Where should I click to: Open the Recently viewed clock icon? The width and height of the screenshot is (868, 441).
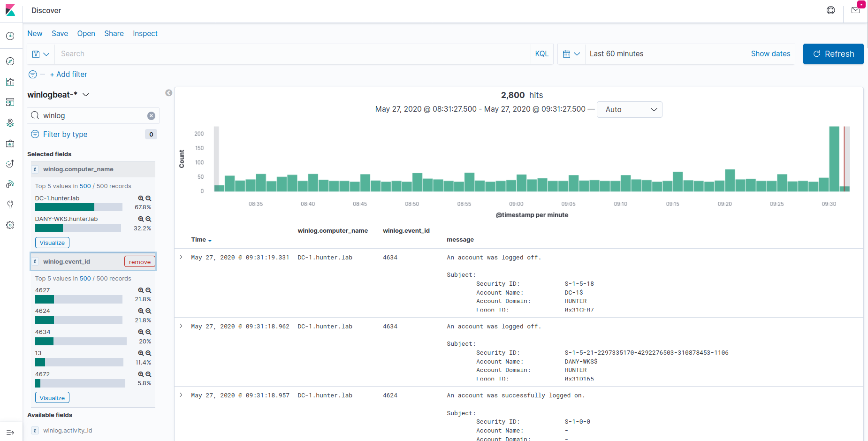10,36
